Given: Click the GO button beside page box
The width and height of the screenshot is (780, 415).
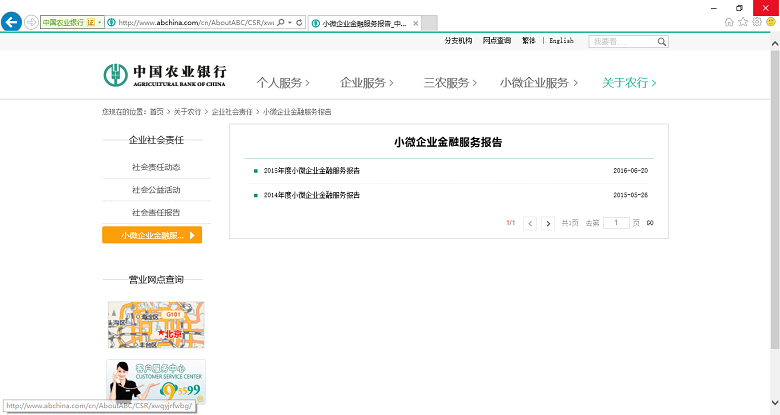Looking at the screenshot, I should [650, 223].
